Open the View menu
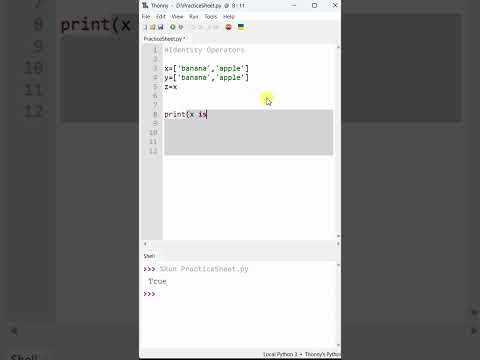 [x=177, y=16]
